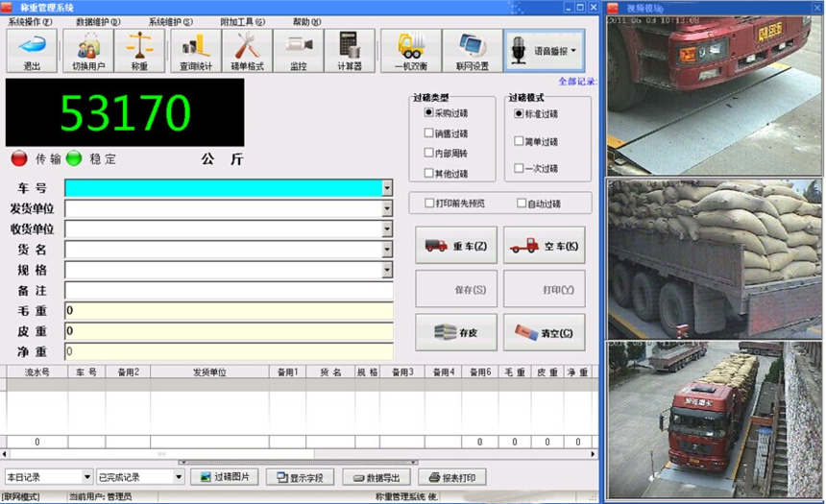Click the 毛重 table column header

(515, 372)
